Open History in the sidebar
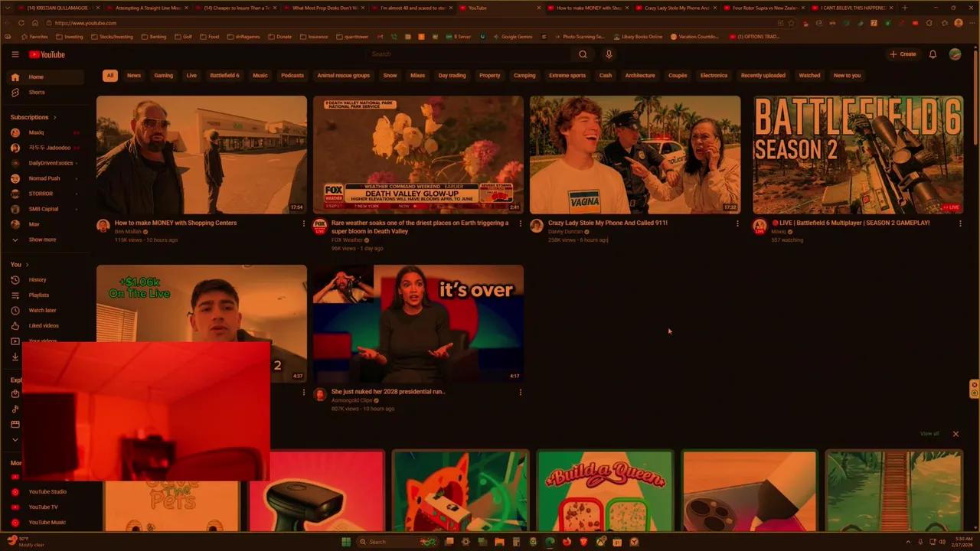The height and width of the screenshot is (551, 980). [x=46, y=279]
